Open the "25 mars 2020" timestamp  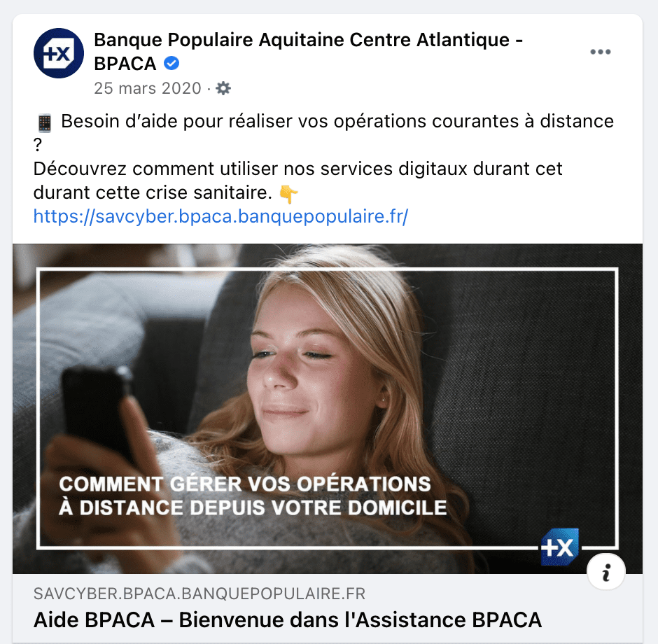click(x=148, y=88)
